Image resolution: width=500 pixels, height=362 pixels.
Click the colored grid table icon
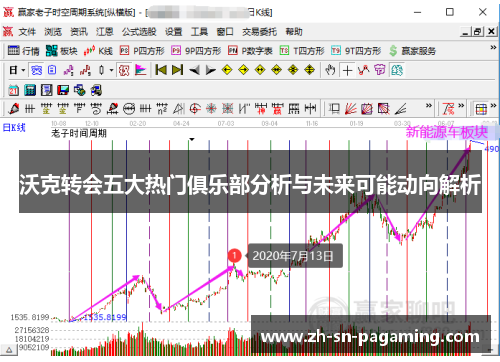pyautogui.click(x=481, y=109)
